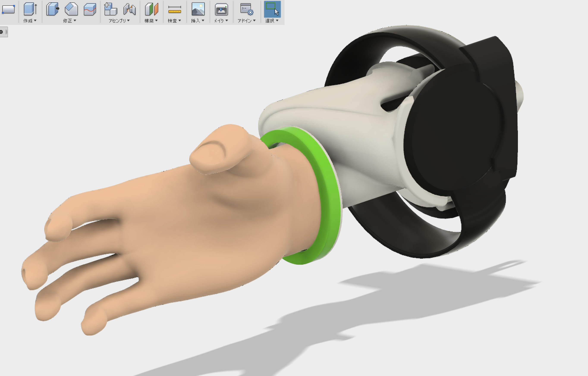Viewport: 588px width, 376px height.
Task: Open the アドイン dropdown menu
Action: (247, 21)
